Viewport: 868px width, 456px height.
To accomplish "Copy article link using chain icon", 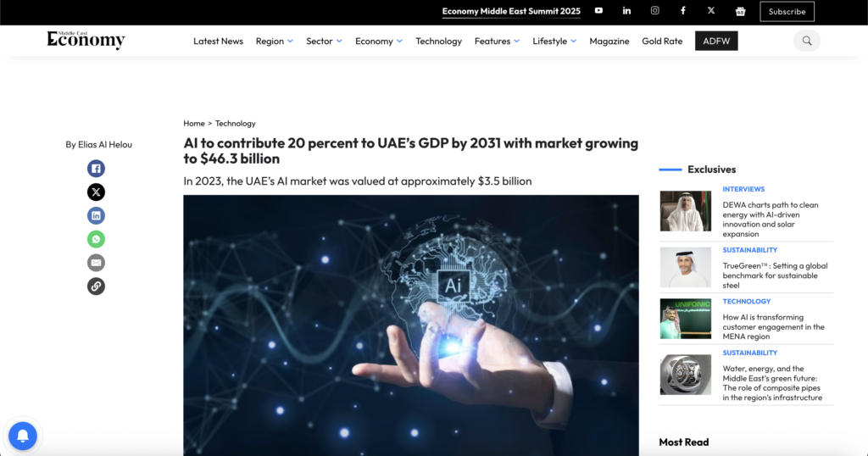I will coord(96,286).
